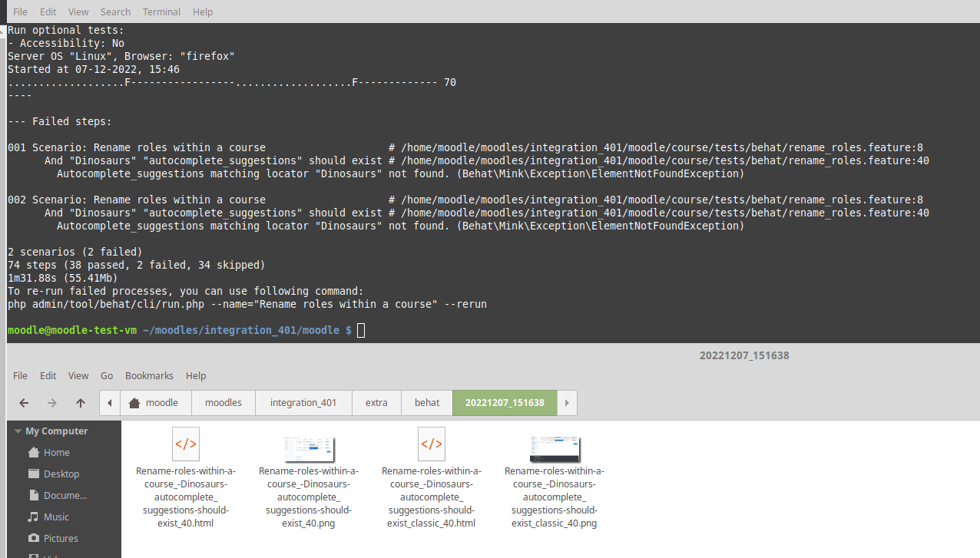Click the exist_classic_40.html file name
The height and width of the screenshot is (558, 980).
coord(432,497)
